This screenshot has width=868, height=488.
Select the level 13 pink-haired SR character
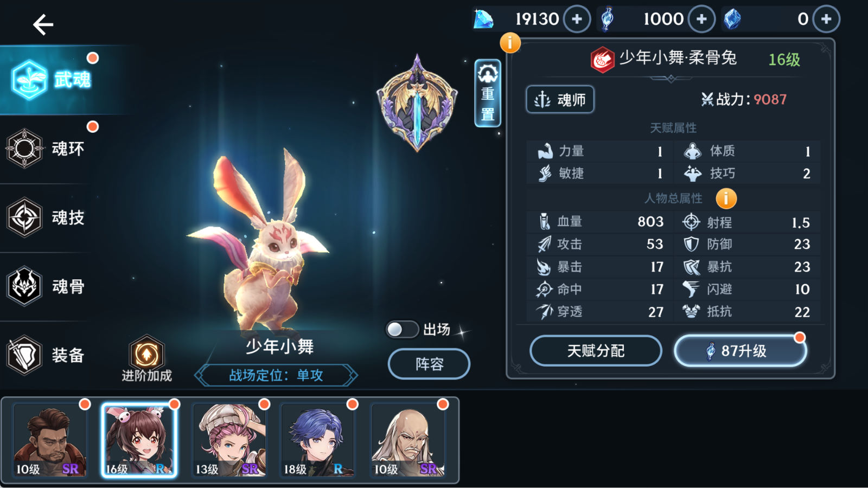click(229, 440)
